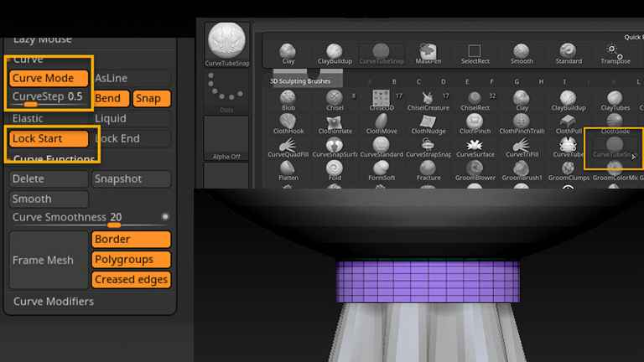Select the CurveTube brush
Viewport: 644px width, 362px height.
568,147
